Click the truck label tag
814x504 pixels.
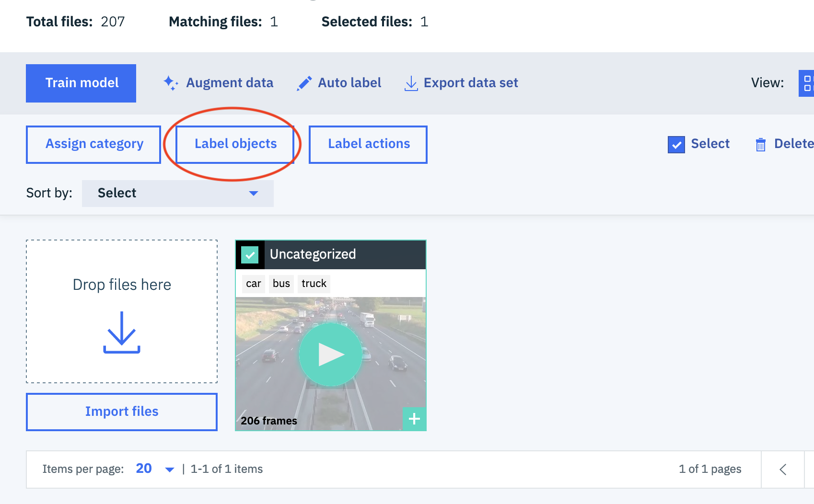314,284
